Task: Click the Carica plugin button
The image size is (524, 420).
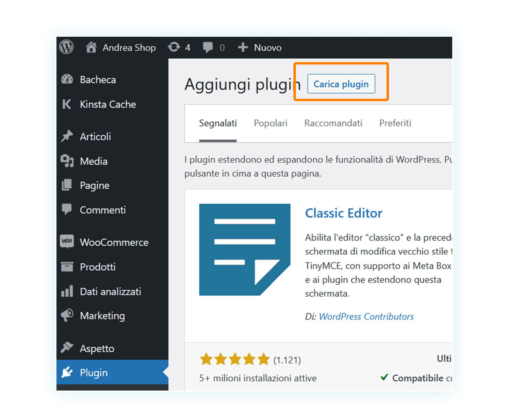Action: tap(341, 84)
